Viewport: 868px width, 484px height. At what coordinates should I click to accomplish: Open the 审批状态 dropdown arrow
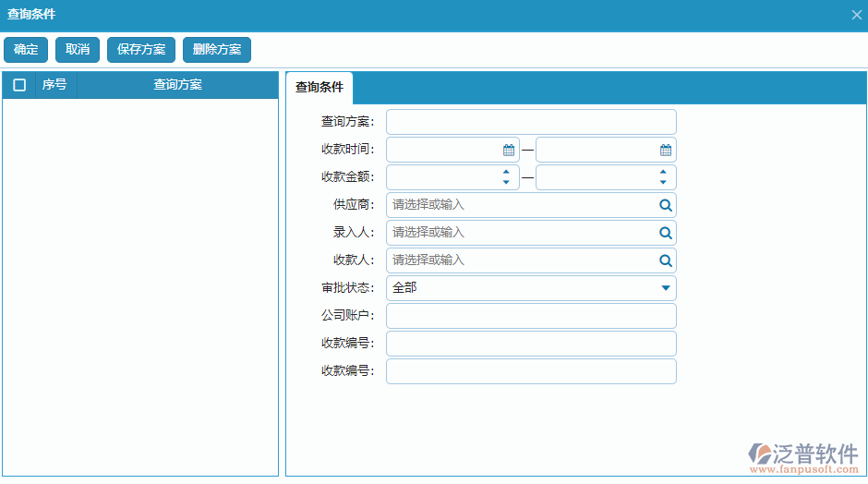[x=666, y=288]
